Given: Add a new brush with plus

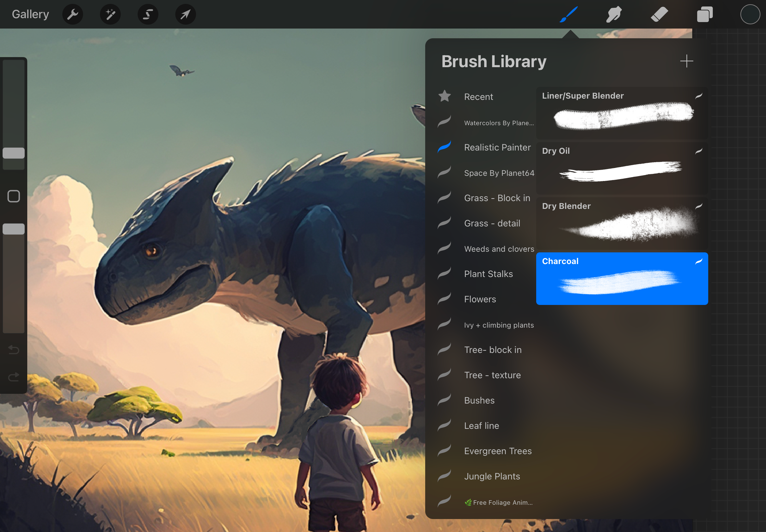Looking at the screenshot, I should point(686,61).
